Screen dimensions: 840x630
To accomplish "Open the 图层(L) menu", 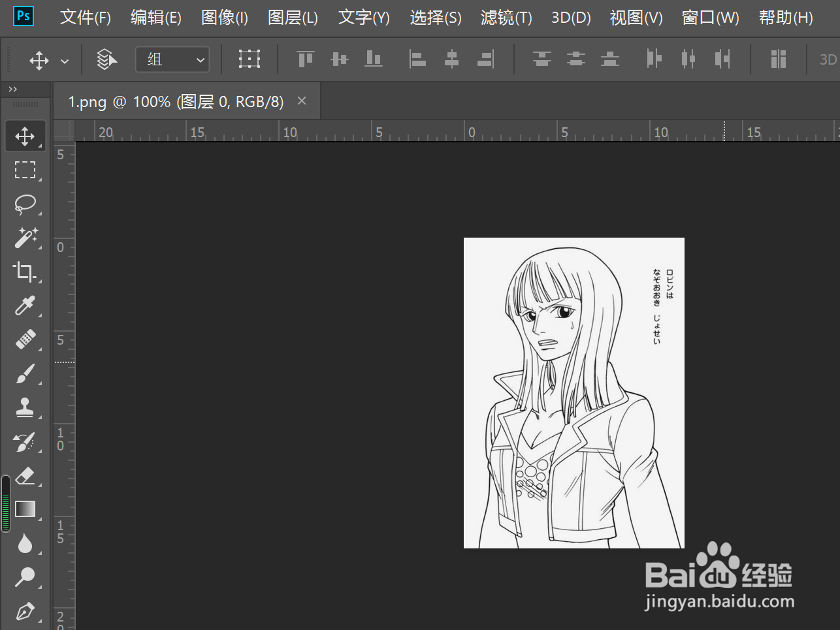I will click(293, 18).
